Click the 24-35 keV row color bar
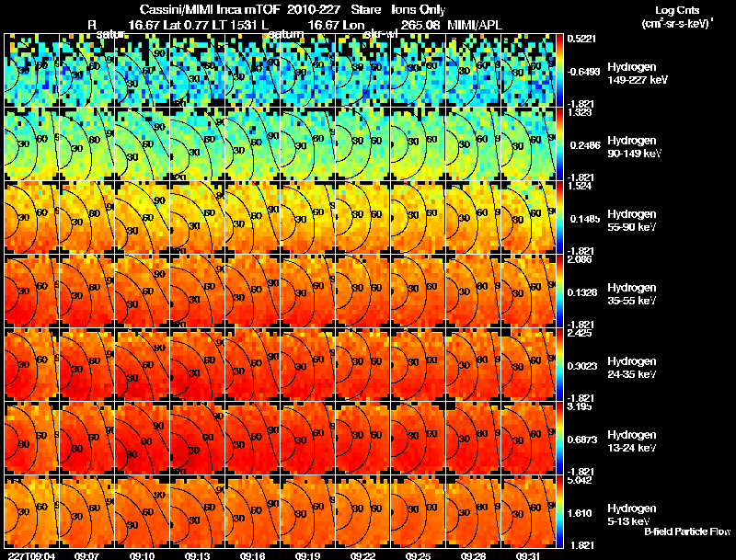The width and height of the screenshot is (736, 560). 559,365
